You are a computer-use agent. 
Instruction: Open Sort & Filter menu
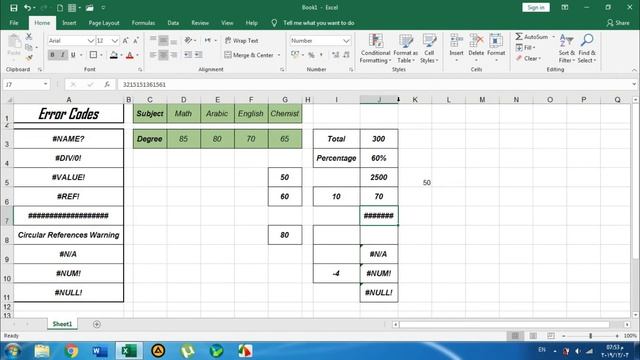567,48
